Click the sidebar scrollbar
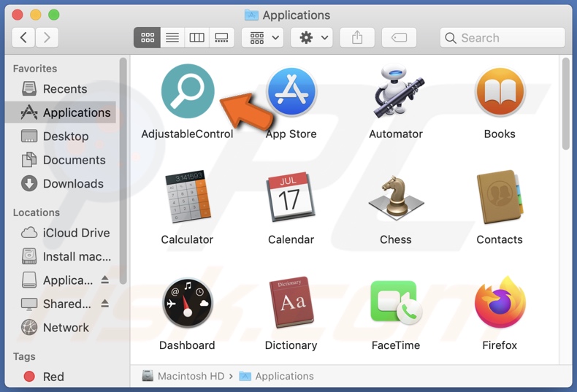The width and height of the screenshot is (577, 392). [123, 171]
